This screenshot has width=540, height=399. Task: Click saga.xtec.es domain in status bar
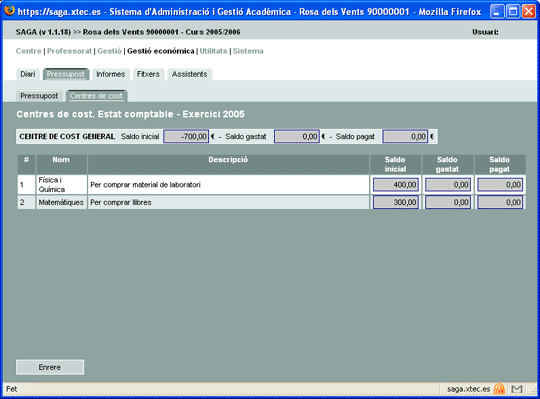(468, 389)
